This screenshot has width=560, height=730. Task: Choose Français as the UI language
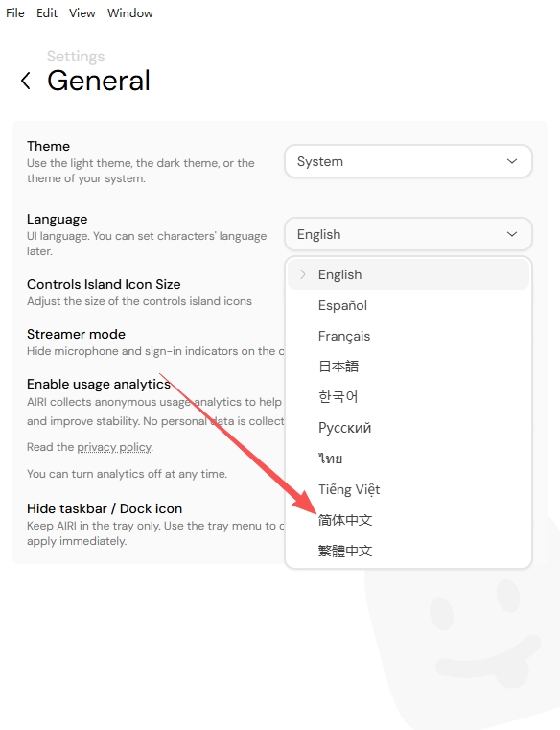[x=408, y=336]
